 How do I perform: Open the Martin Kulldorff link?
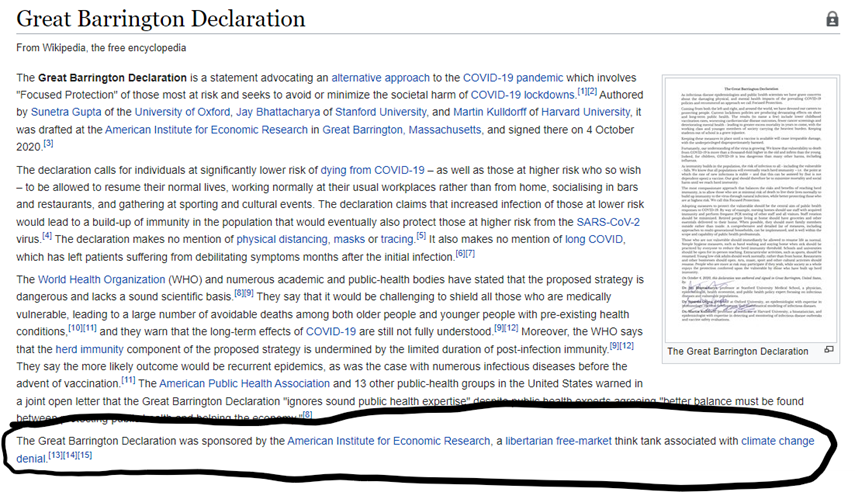pos(490,112)
